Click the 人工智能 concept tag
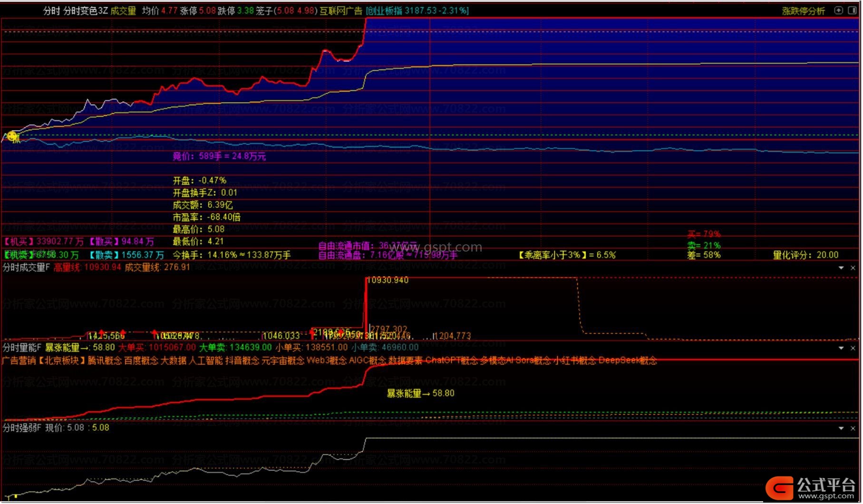Screen dimensions: 863x504 tap(206, 361)
